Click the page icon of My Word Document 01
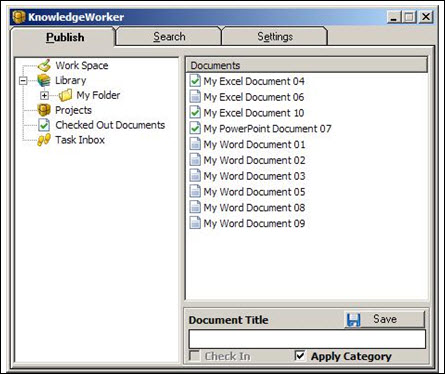The width and height of the screenshot is (445, 374). point(195,144)
